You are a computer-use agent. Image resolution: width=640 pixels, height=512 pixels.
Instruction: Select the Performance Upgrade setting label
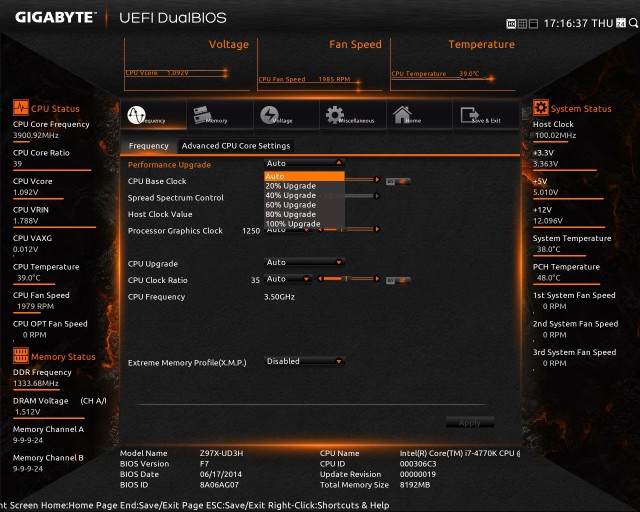(x=169, y=165)
